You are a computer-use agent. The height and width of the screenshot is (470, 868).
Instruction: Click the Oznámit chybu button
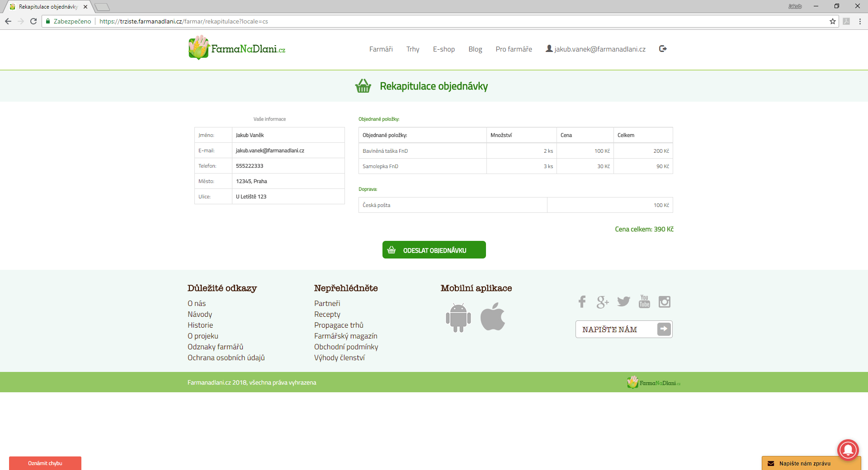[45, 463]
